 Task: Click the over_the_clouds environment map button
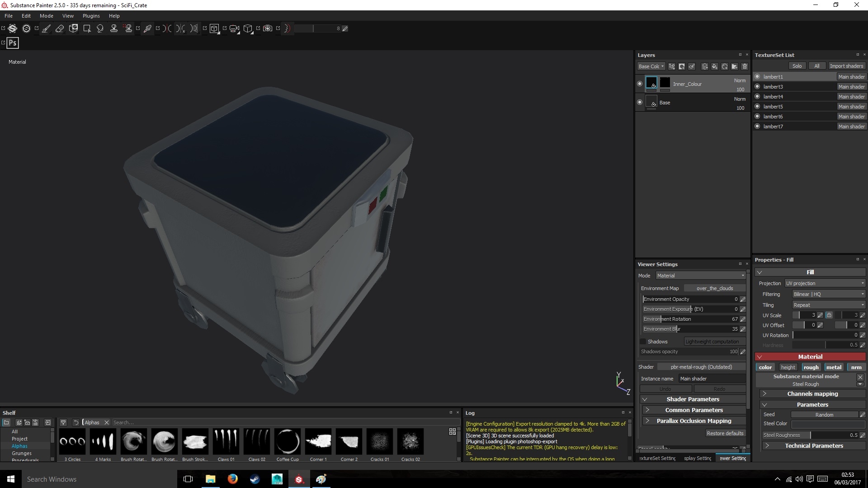pos(715,288)
